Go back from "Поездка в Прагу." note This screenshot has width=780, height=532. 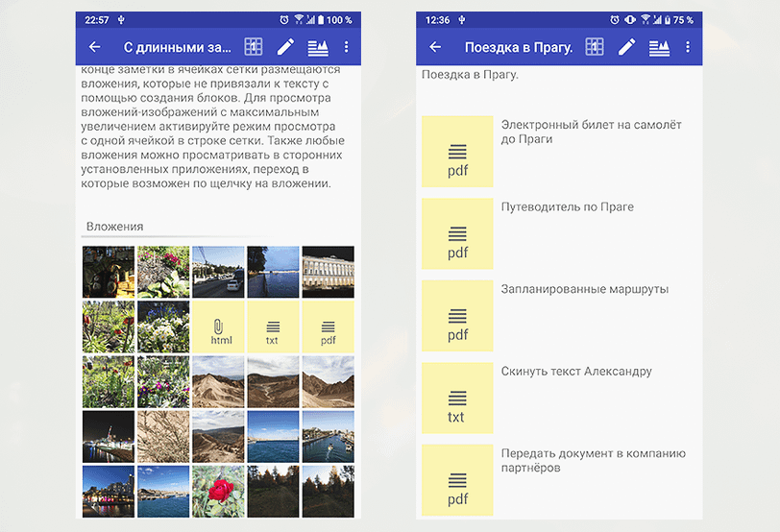coord(435,47)
